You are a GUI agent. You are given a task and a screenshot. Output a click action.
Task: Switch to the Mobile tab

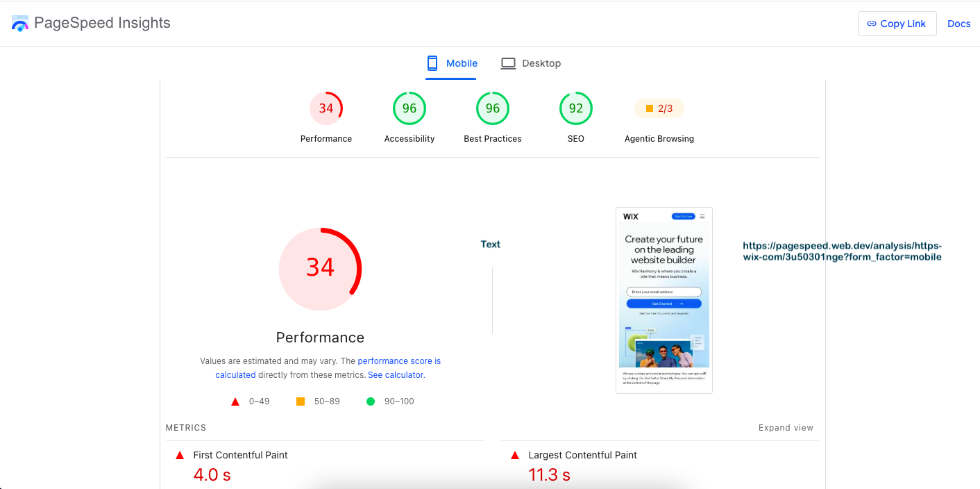point(451,63)
